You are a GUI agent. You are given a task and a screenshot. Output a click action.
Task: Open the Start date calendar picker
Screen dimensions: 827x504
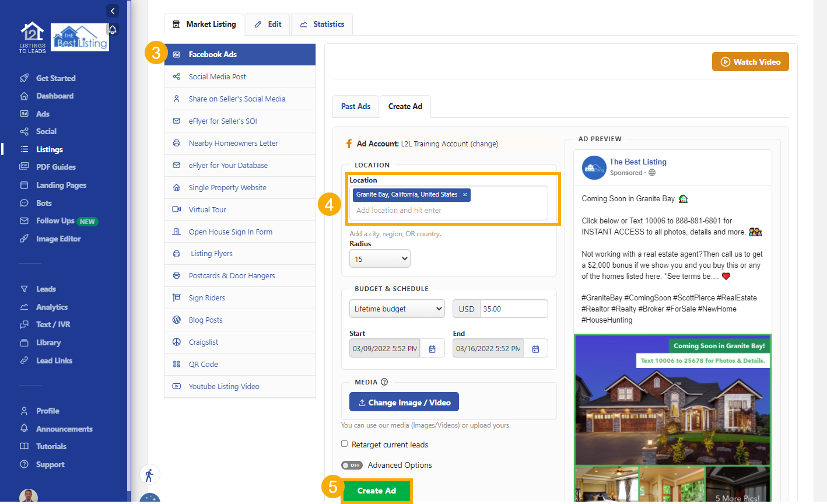(x=431, y=348)
